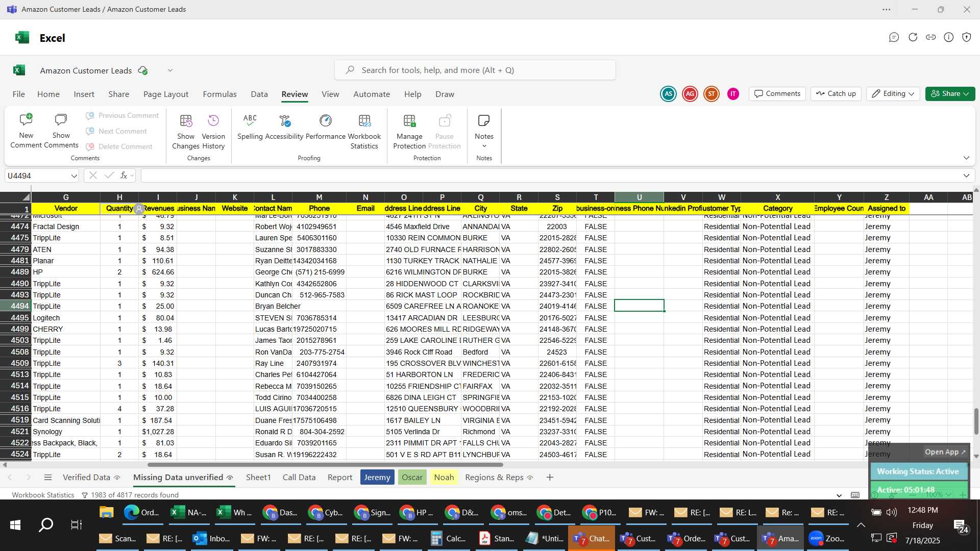Select column U header

tap(639, 197)
